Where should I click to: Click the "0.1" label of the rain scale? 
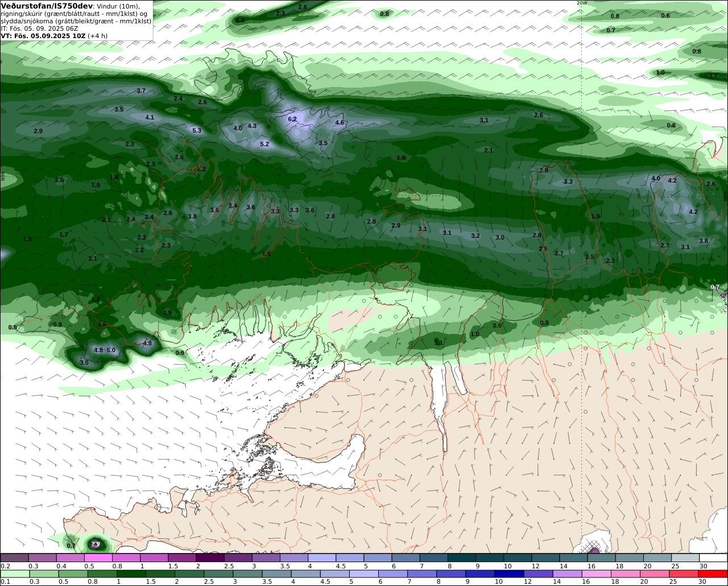(x=5, y=581)
